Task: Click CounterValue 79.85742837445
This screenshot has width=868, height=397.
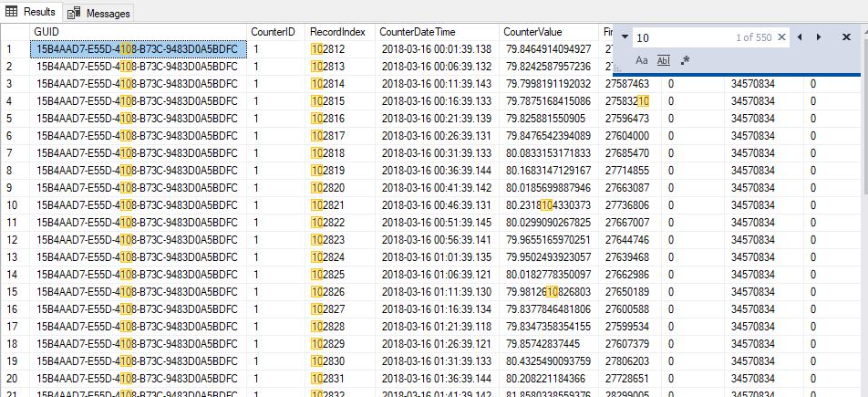Action: coord(549,344)
